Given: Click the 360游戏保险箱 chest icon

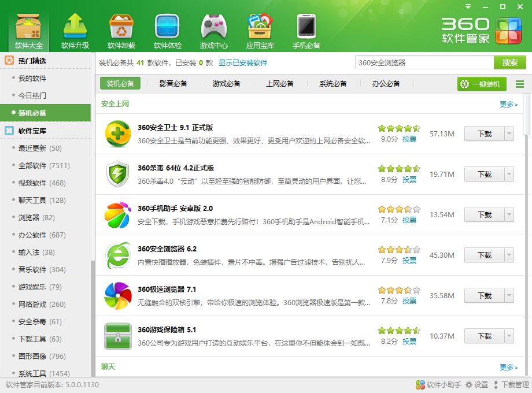Looking at the screenshot, I should pos(118,336).
